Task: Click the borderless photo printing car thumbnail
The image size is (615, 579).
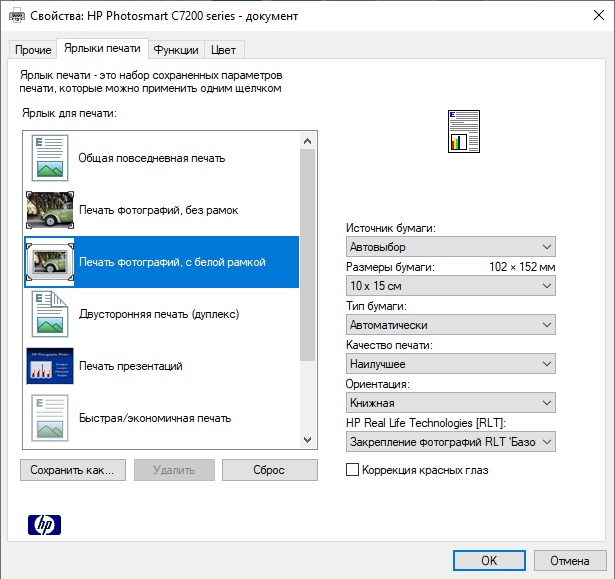Action: pos(50,210)
